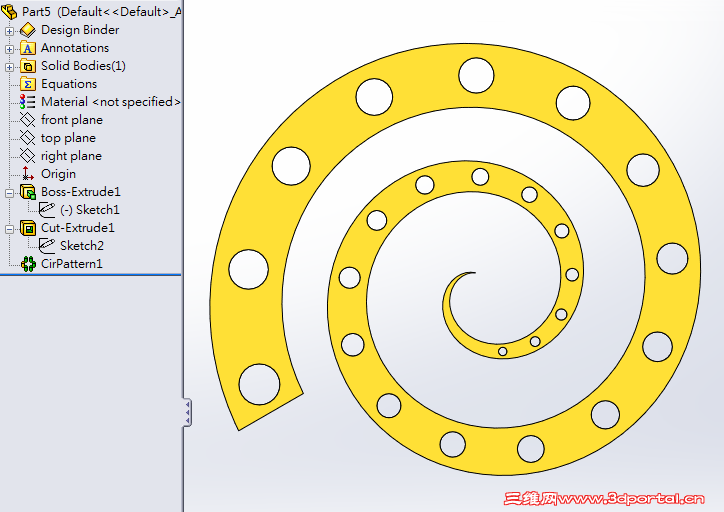
Task: Select the Equations label
Action: (69, 84)
